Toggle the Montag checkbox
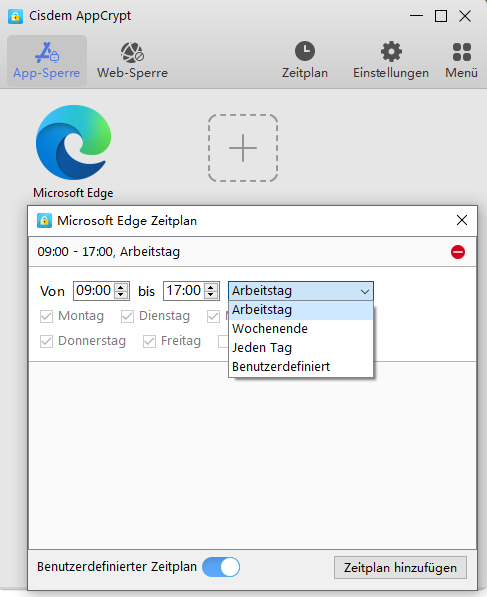 click(46, 316)
